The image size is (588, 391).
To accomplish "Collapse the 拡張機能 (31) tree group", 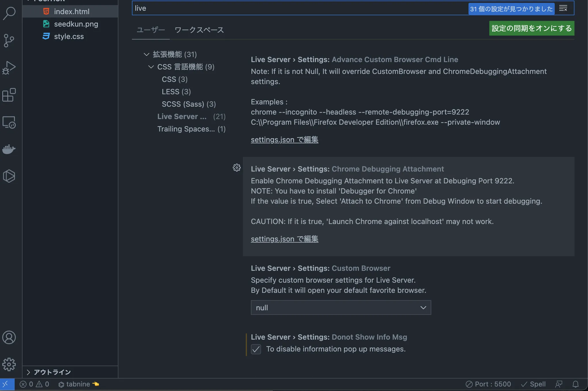I will click(x=146, y=54).
